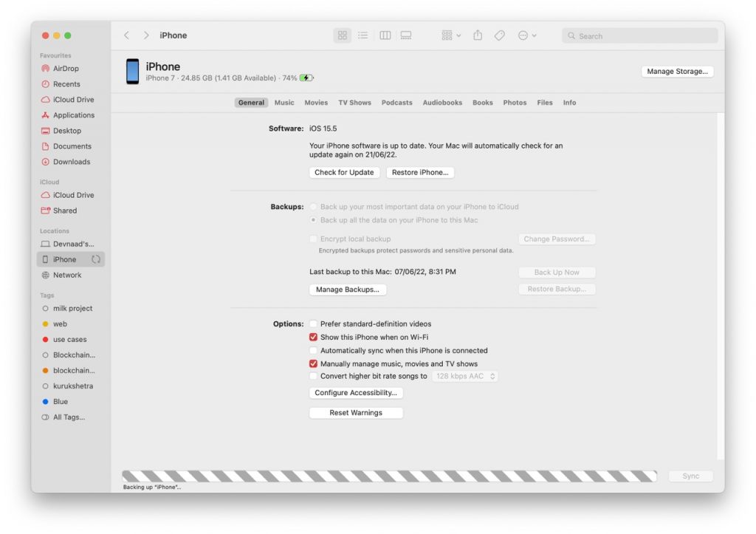The width and height of the screenshot is (756, 534).
Task: Click the tag icon in toolbar
Action: [x=500, y=35]
